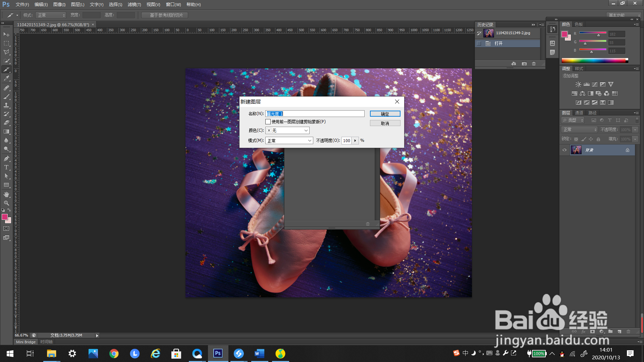The image size is (644, 362).
Task: Enable use previous layer clipping mask checkbox
Action: [268, 122]
